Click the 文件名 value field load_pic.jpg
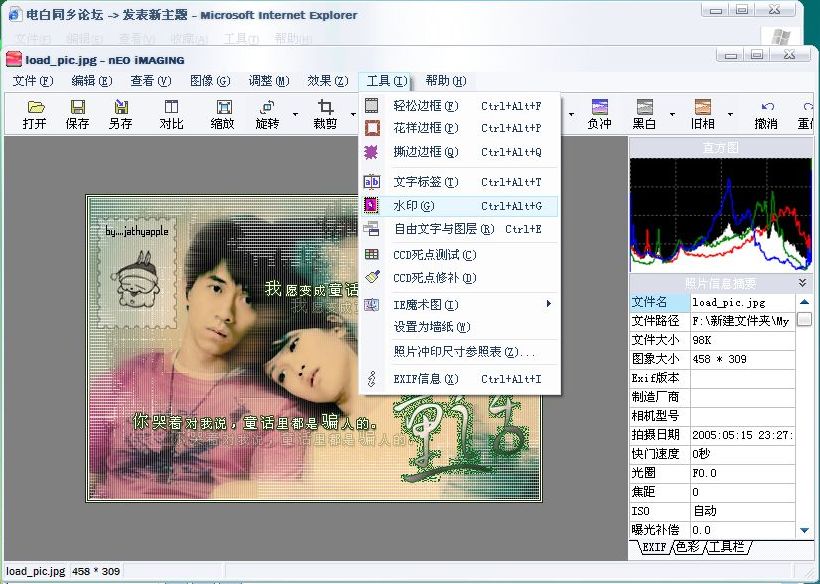The width and height of the screenshot is (820, 584). pos(742,302)
